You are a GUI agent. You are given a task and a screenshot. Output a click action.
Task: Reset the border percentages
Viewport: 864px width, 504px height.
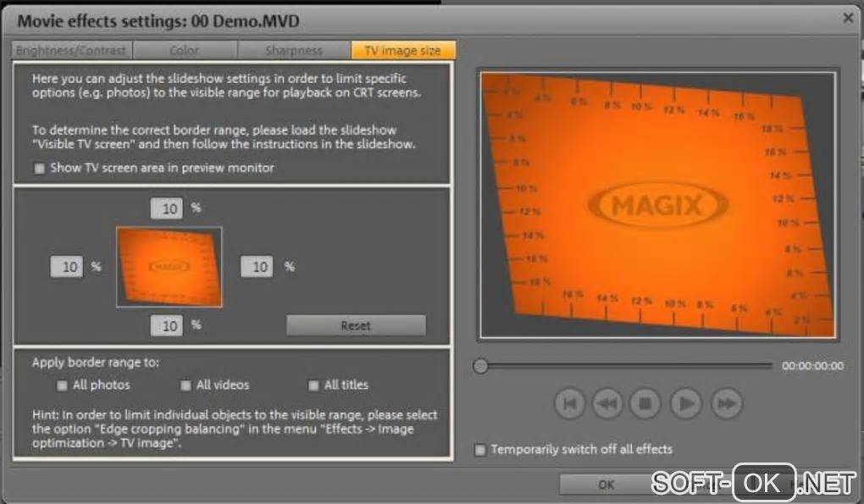point(356,325)
